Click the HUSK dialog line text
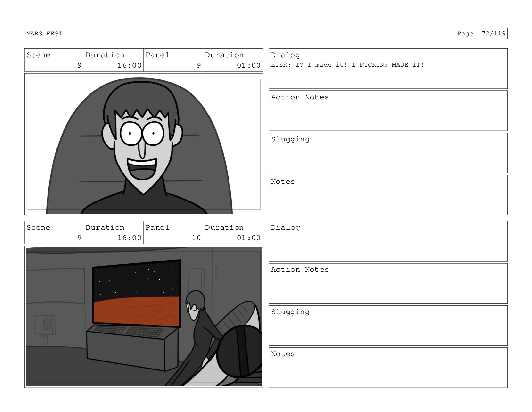Screen dimensions: 532x412 (x=347, y=65)
